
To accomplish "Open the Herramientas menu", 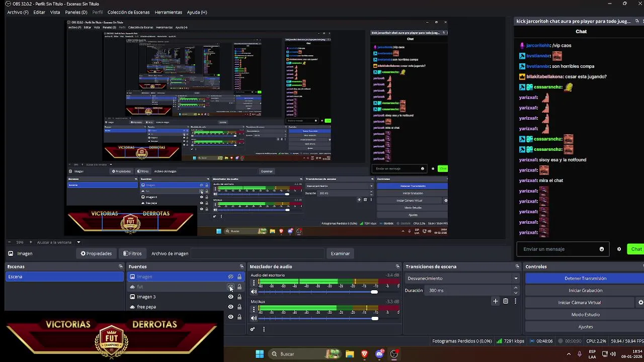I will [x=169, y=12].
